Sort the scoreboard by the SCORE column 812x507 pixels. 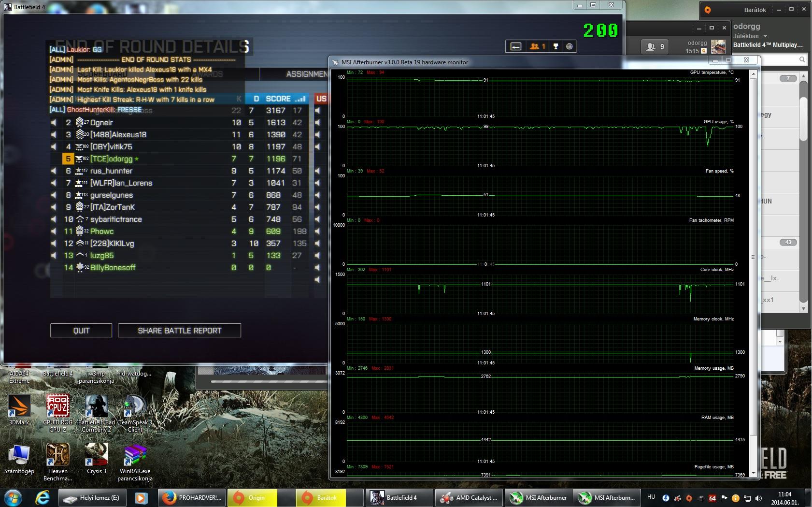(278, 99)
